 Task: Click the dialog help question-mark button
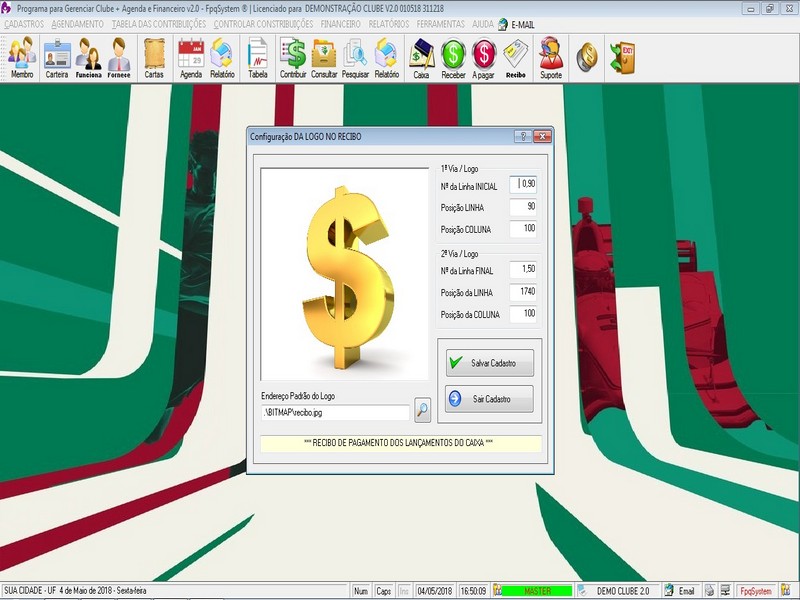click(522, 136)
